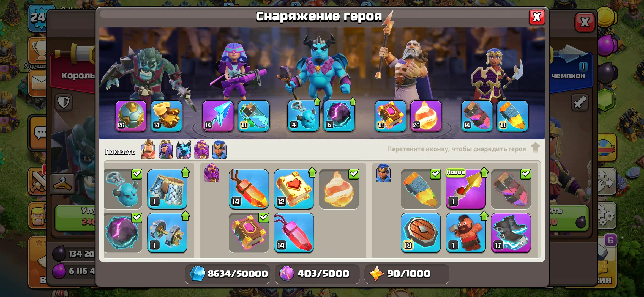Screen dimensions: 644x297
Task: Filter equipment by Archer Queen portrait
Action: click(x=166, y=150)
